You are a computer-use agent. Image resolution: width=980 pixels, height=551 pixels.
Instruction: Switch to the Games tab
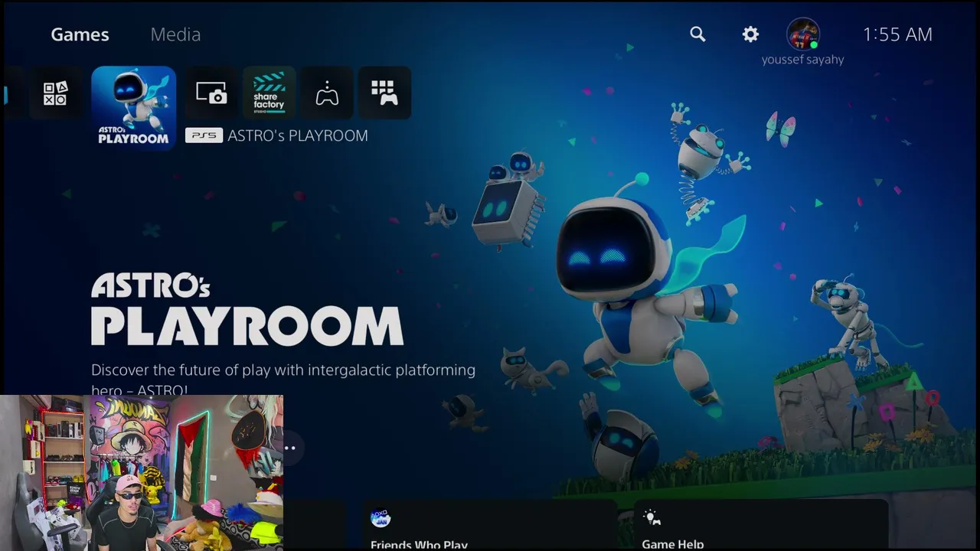(x=80, y=34)
